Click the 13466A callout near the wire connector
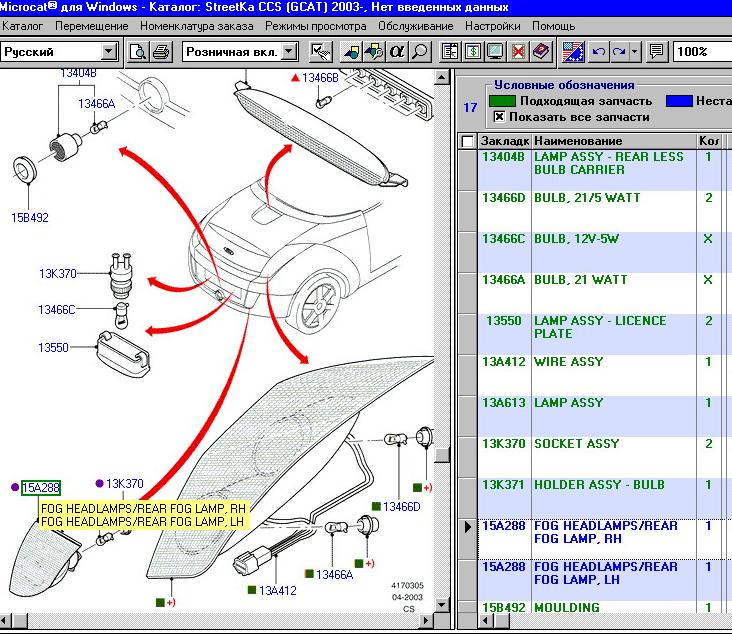Image resolution: width=732 pixels, height=634 pixels. click(334, 575)
